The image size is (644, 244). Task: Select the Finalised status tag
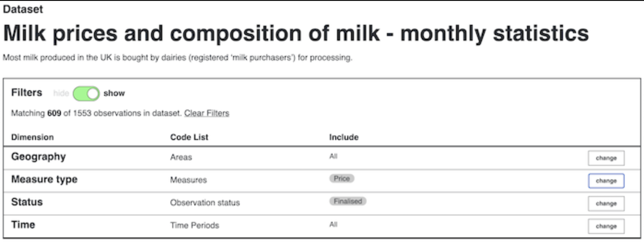348,201
